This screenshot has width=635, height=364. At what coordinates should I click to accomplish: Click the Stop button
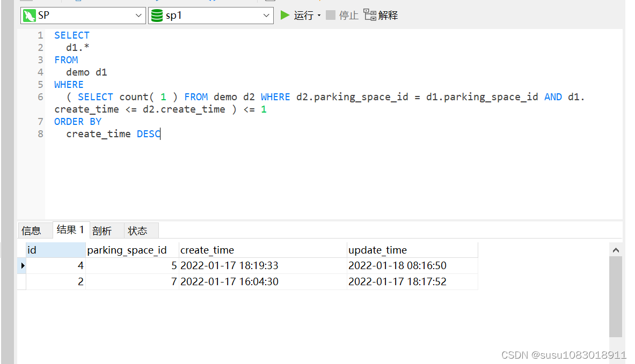pos(342,16)
